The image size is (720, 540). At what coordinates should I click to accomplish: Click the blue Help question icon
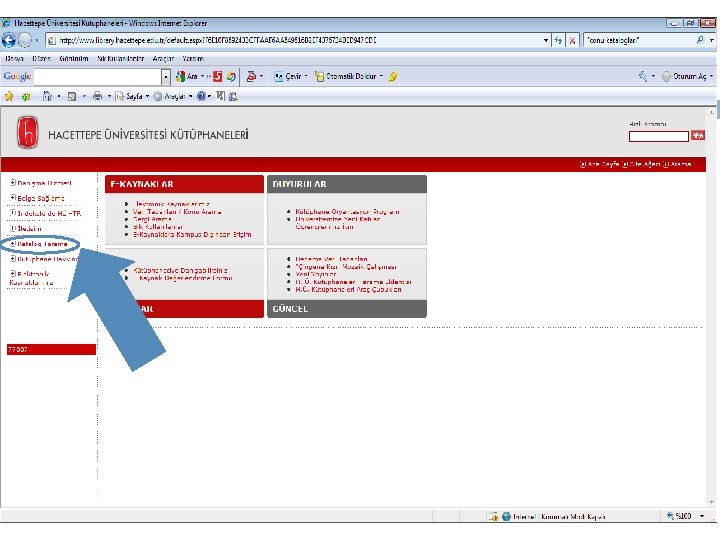point(201,96)
